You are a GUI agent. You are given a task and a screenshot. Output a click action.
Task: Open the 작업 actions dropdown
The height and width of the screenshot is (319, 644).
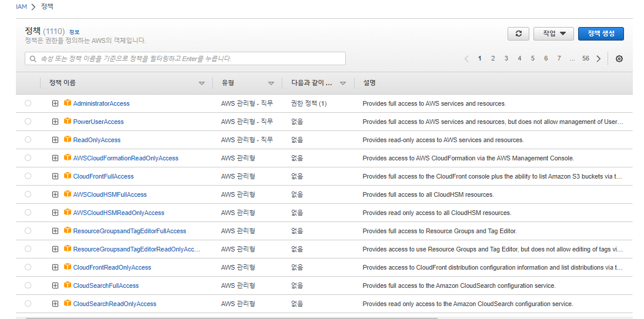click(553, 33)
